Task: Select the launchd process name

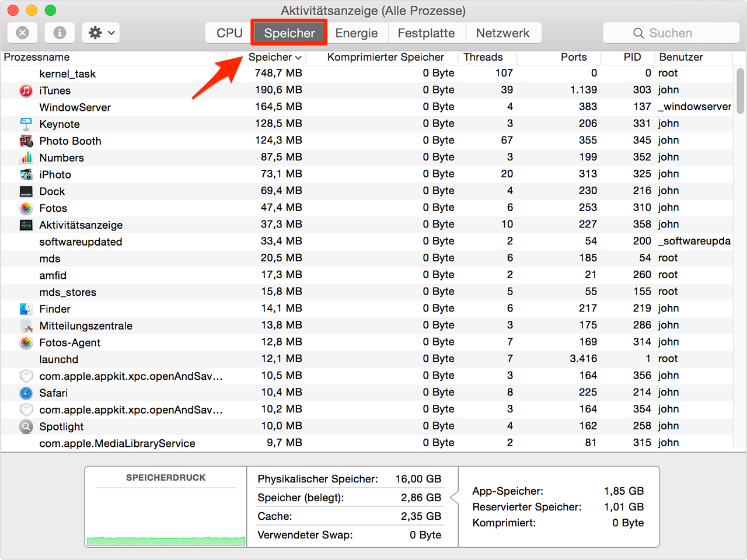Action: [58, 359]
